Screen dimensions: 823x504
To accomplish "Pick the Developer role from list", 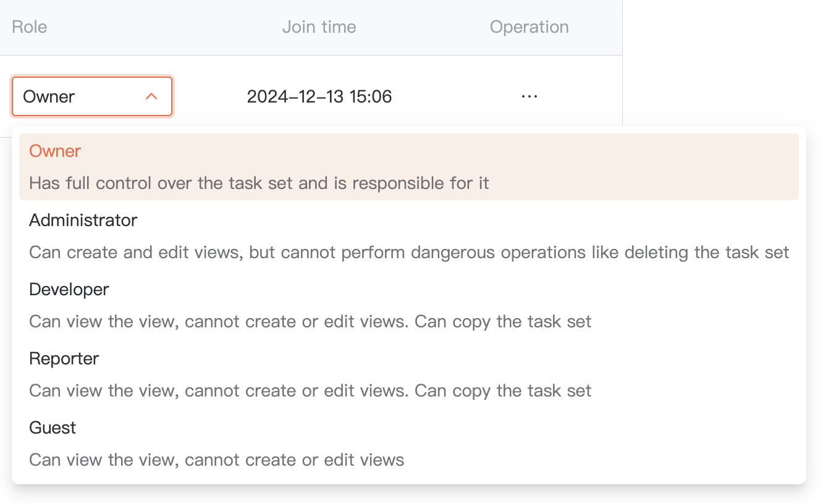I will (x=69, y=290).
